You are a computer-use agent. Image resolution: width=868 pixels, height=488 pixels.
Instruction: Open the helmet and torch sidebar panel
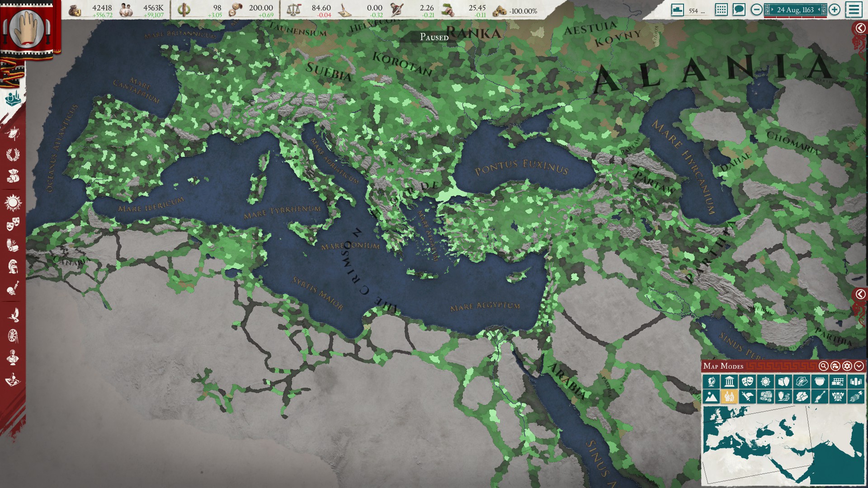13,288
